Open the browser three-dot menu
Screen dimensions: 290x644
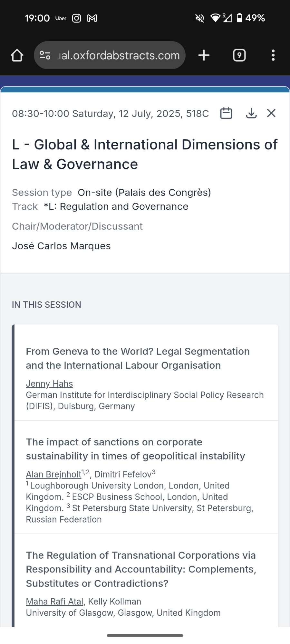[x=273, y=55]
